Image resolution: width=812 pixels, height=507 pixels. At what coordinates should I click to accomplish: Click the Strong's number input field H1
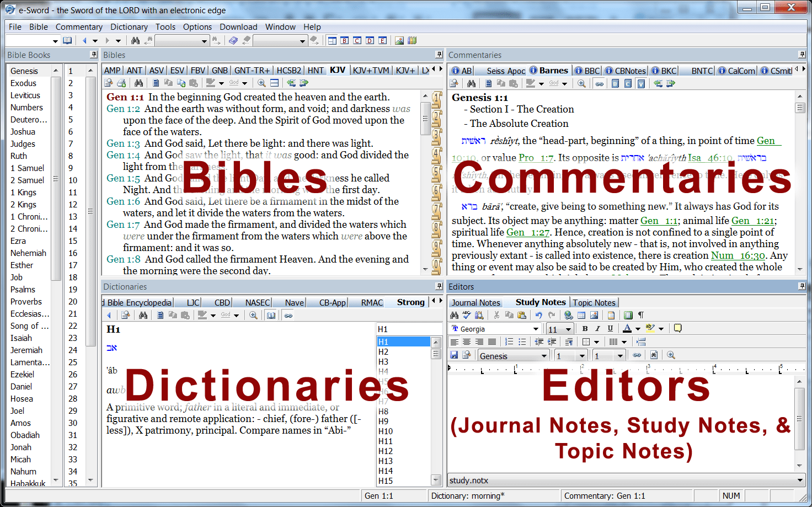pos(403,329)
